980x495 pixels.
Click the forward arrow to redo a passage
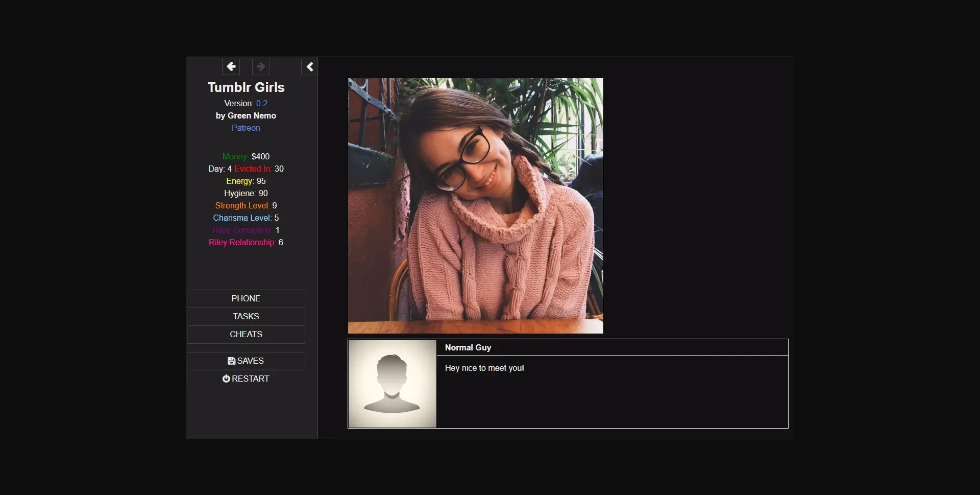tap(260, 66)
